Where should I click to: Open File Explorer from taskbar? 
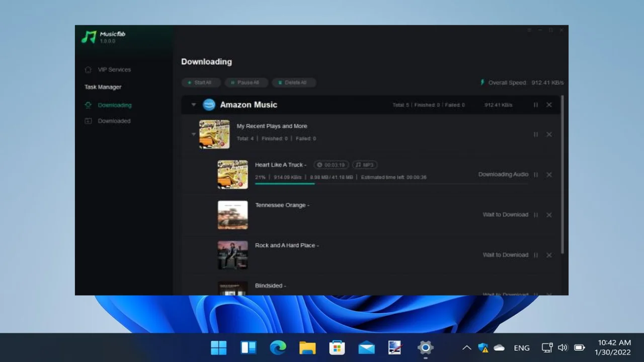click(x=307, y=347)
